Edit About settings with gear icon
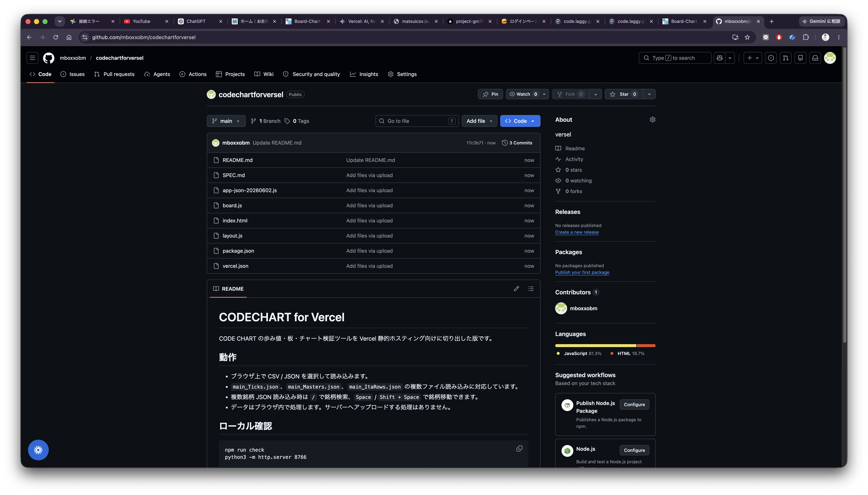Screen dimensions: 868x495 click(x=652, y=120)
